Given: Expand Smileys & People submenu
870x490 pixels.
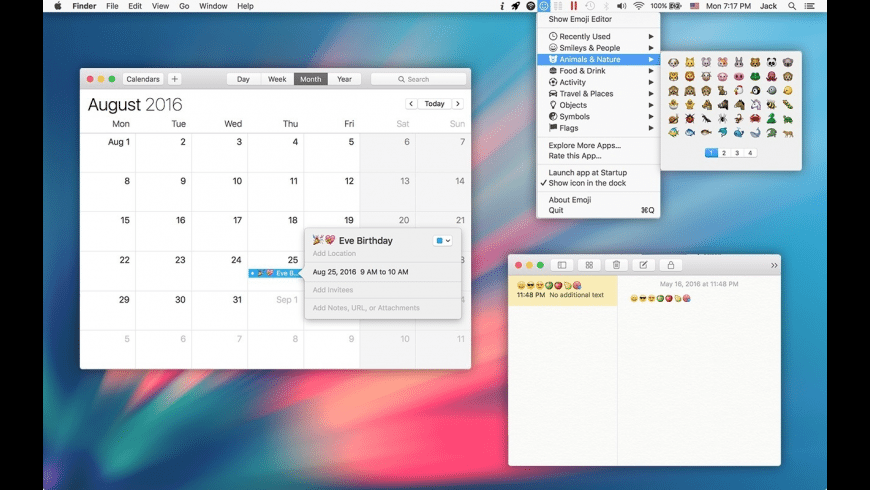Looking at the screenshot, I should tap(598, 48).
